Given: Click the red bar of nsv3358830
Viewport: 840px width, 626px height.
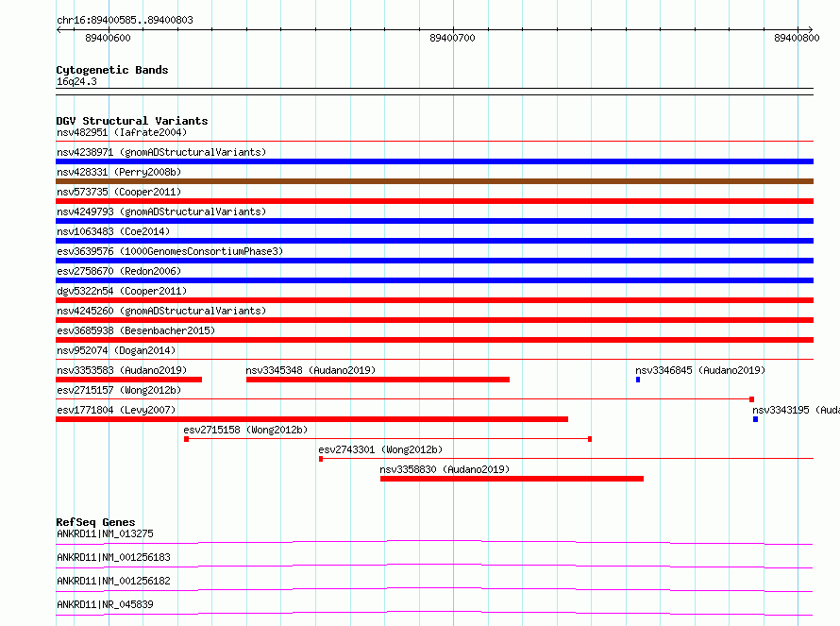Looking at the screenshot, I should [x=512, y=479].
